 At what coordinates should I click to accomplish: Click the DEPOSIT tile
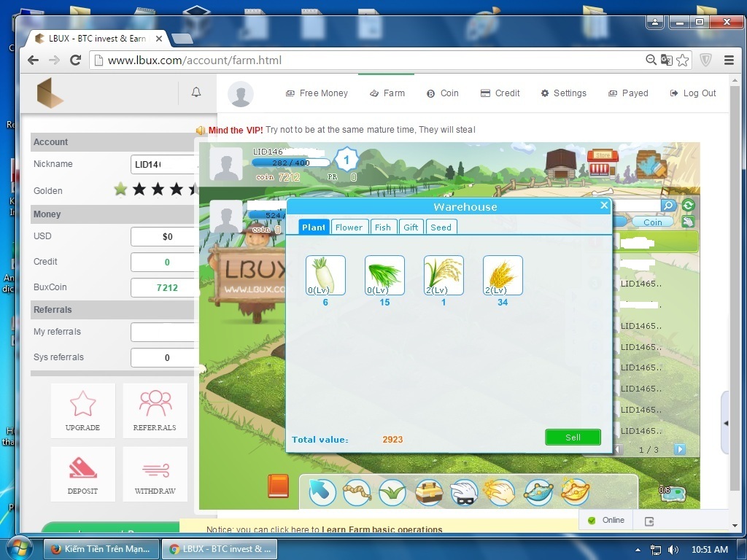(x=83, y=474)
